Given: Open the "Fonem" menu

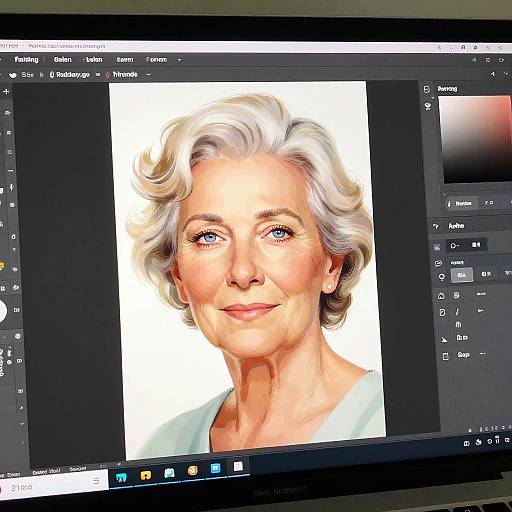Looking at the screenshot, I should click(156, 60).
